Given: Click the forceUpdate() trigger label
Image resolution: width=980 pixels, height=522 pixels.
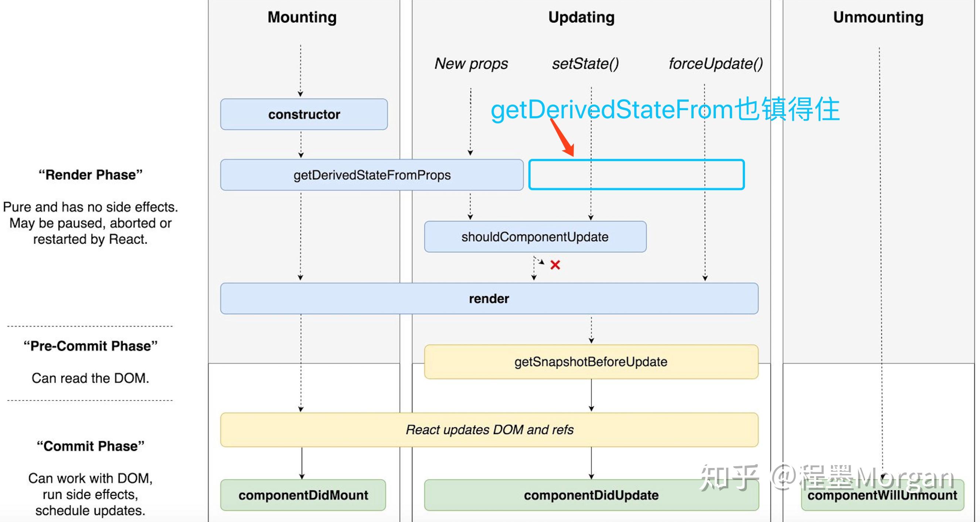Looking at the screenshot, I should pos(717,64).
